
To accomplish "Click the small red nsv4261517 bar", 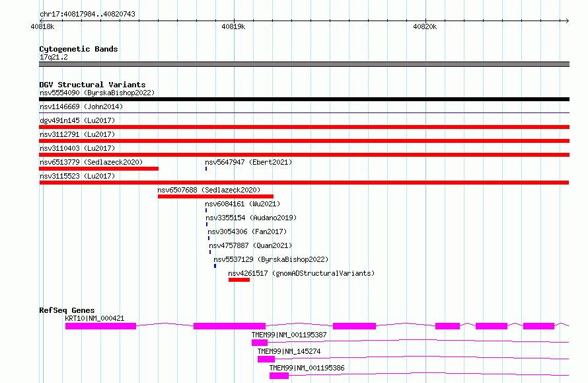I will 239,280.
